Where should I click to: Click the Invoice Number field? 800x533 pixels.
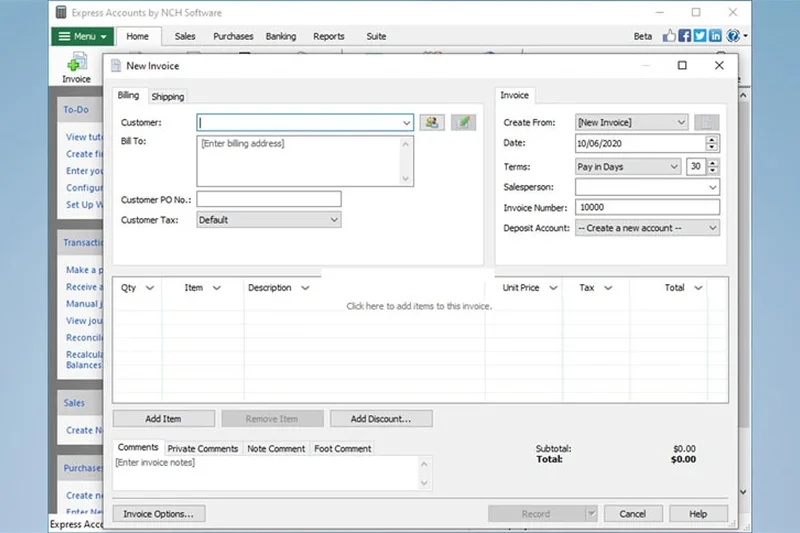647,207
